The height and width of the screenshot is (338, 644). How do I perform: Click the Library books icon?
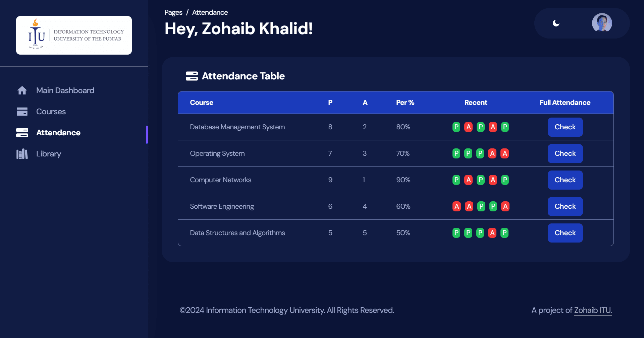coord(22,154)
